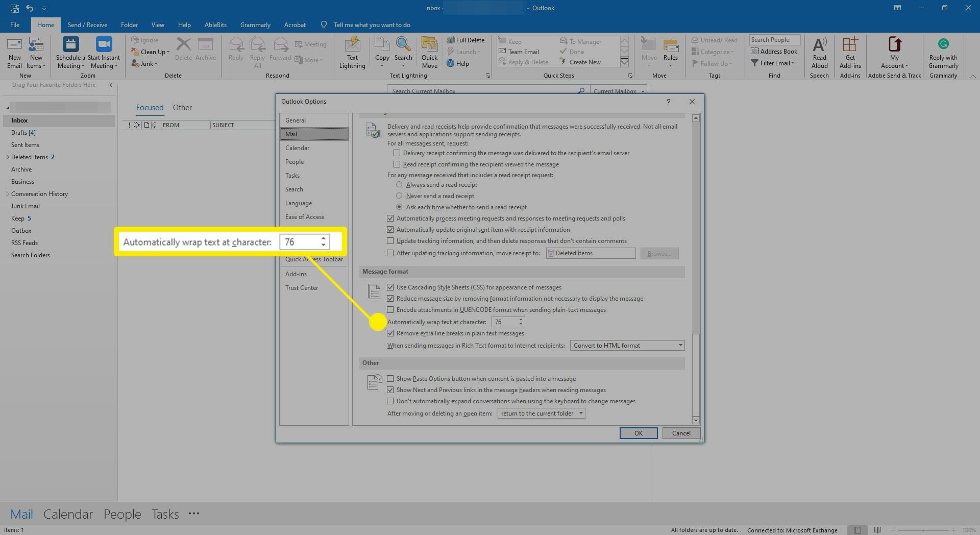Check Show Paste Options button checkbox
The height and width of the screenshot is (535, 980).
point(390,379)
